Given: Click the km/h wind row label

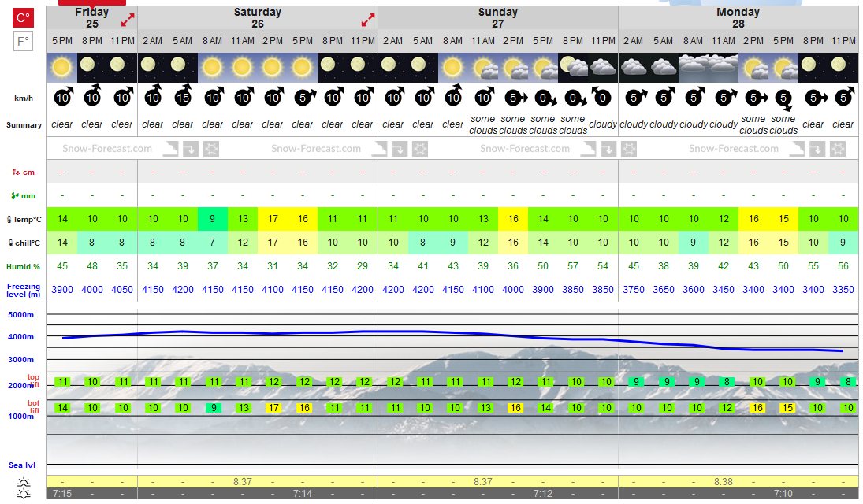Looking at the screenshot, I should (x=24, y=98).
